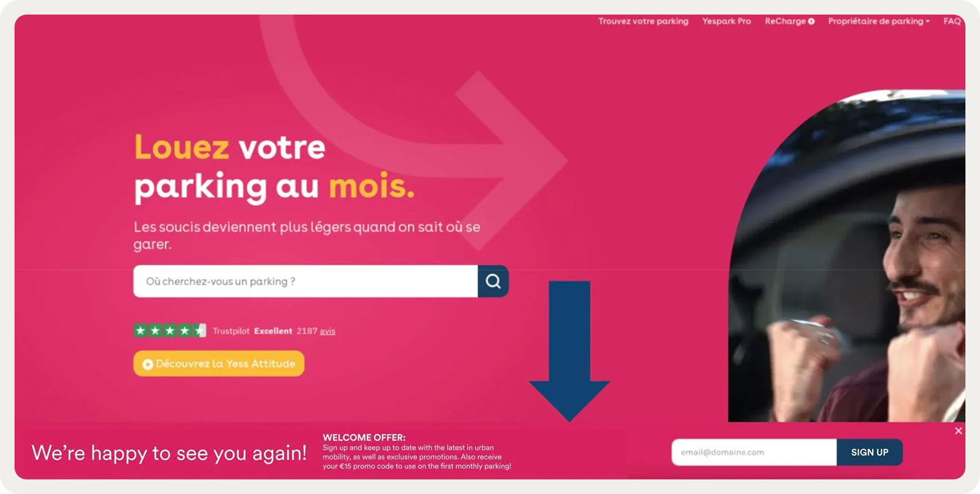Viewport: 980px width, 494px height.
Task: Click the play icon on Yess Attitude button
Action: [147, 364]
